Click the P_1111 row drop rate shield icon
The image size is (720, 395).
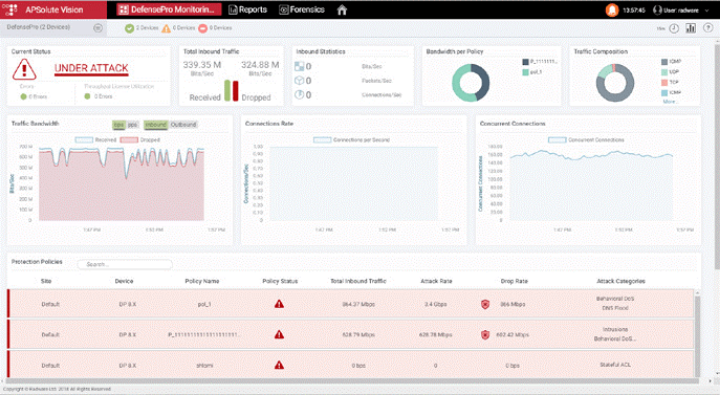tap(485, 335)
